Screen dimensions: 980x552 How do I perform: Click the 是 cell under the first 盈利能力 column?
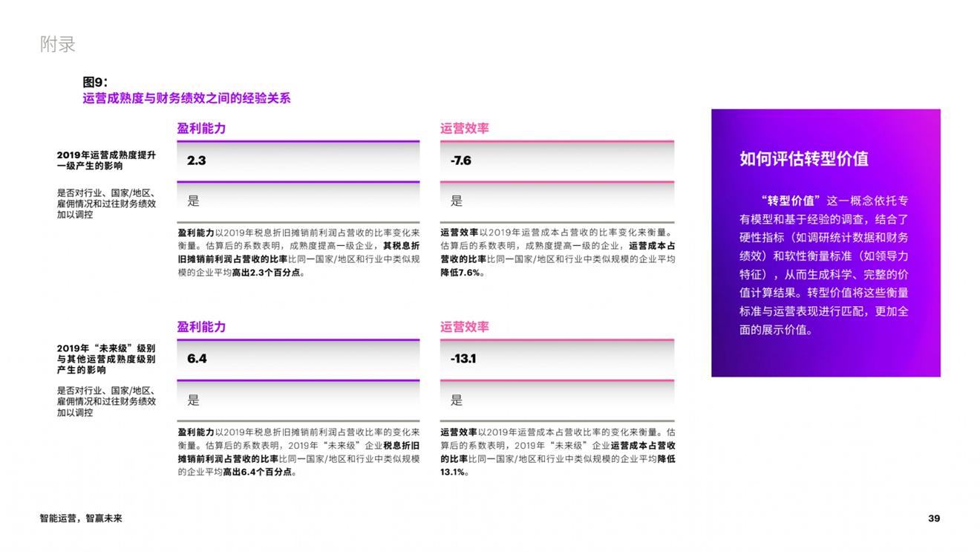point(195,200)
